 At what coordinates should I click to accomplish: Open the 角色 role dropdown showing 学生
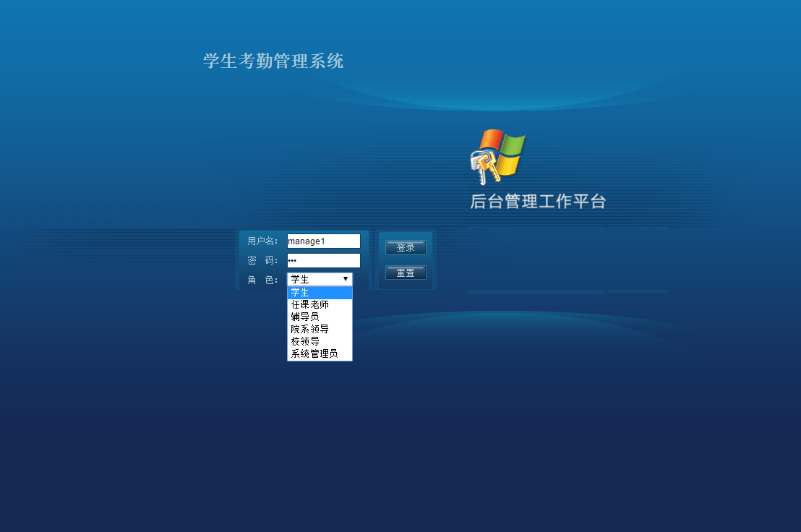coord(320,279)
